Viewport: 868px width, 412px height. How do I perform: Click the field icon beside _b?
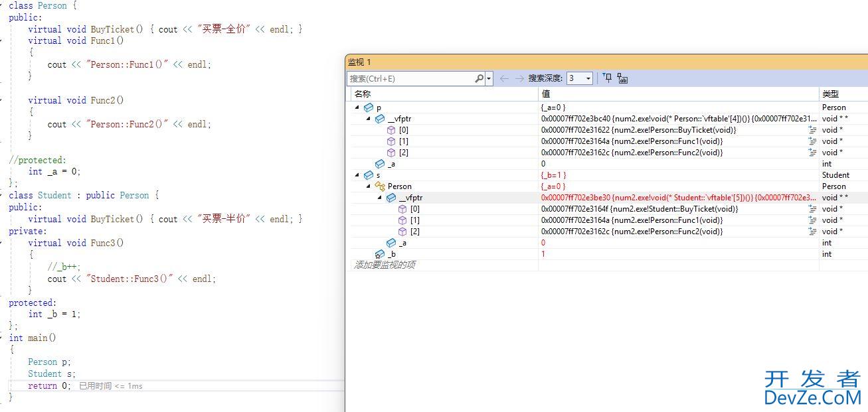click(380, 254)
